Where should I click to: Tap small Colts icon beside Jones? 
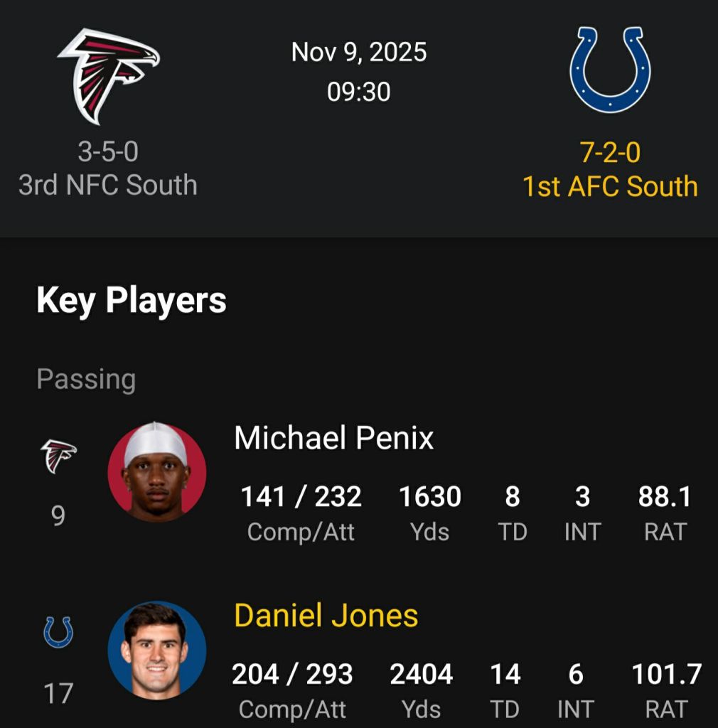(x=58, y=631)
